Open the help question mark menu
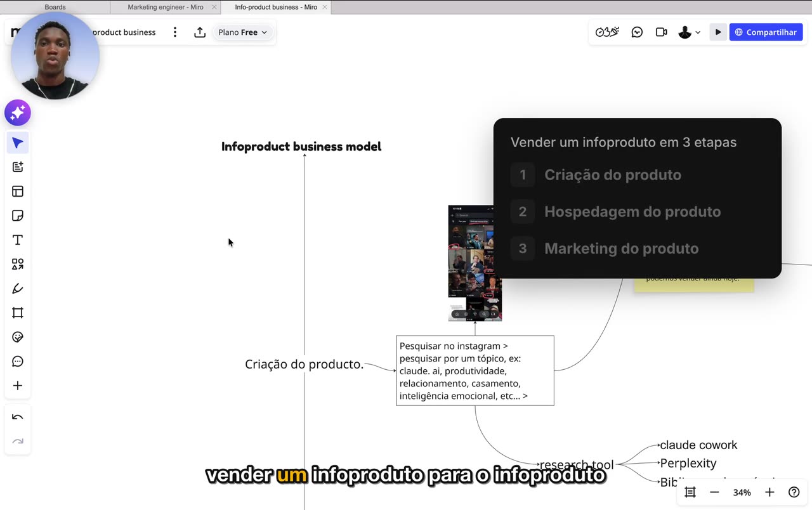This screenshot has height=510, width=812. (x=794, y=492)
